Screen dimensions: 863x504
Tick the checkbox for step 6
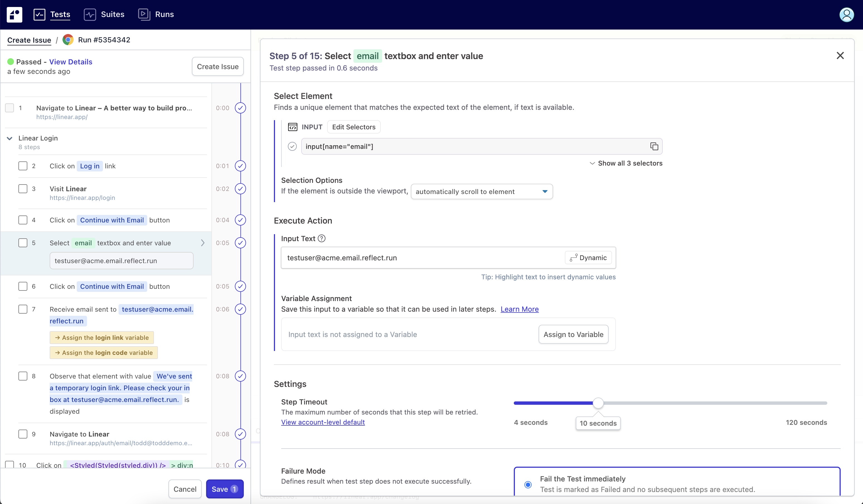(x=23, y=286)
